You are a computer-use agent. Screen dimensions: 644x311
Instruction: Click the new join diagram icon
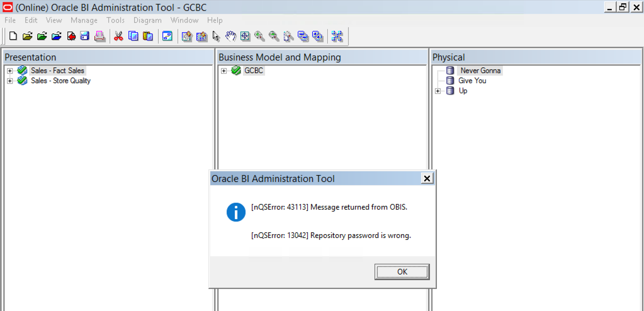coord(201,36)
